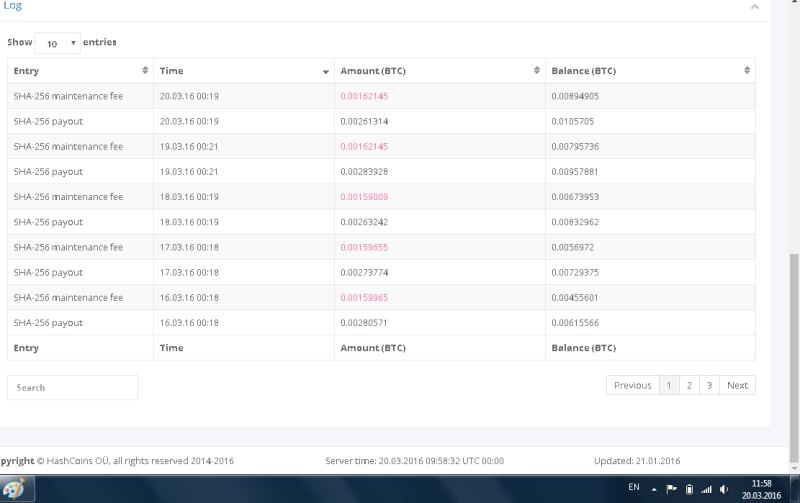Click the Previous page button

pos(632,385)
